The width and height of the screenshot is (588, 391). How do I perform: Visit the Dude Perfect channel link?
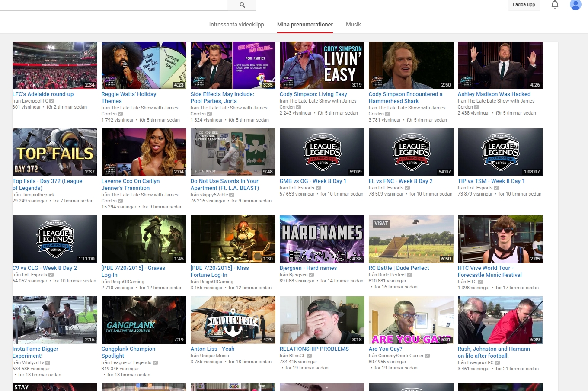point(392,275)
